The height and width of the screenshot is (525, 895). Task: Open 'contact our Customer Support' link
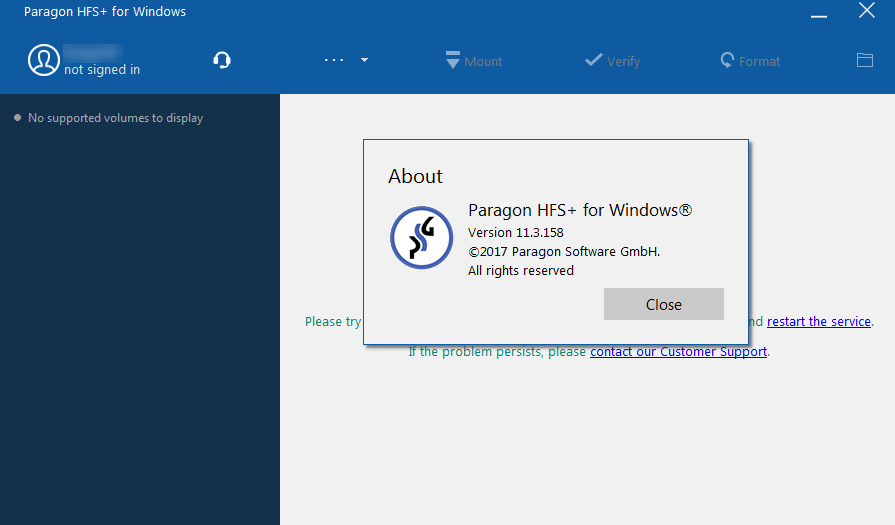pyautogui.click(x=678, y=352)
